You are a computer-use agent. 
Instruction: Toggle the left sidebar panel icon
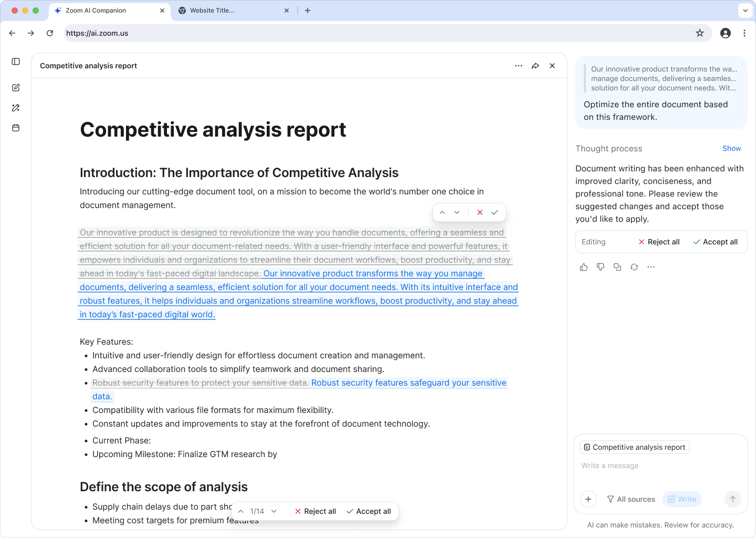point(16,61)
